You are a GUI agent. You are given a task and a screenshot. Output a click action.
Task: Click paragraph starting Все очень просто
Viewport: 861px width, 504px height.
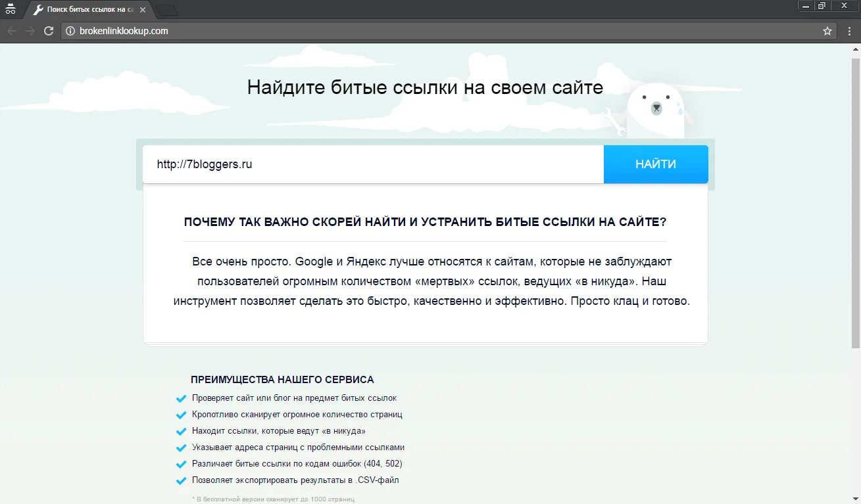pyautogui.click(x=431, y=282)
